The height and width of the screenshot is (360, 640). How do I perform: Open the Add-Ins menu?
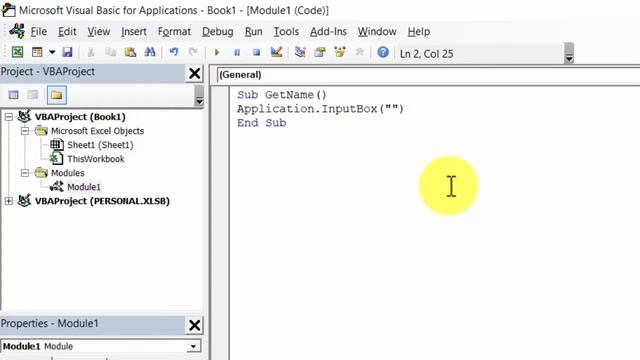tap(328, 31)
